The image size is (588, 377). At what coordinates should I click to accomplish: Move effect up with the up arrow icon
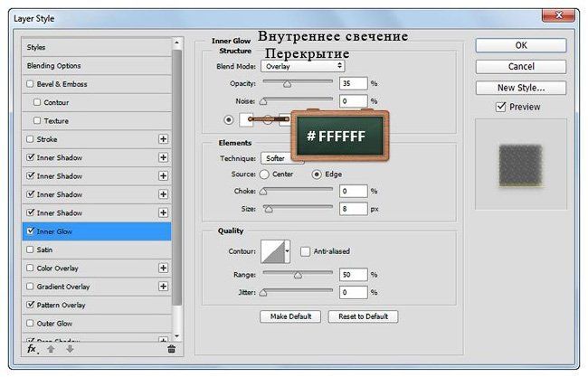(x=51, y=349)
